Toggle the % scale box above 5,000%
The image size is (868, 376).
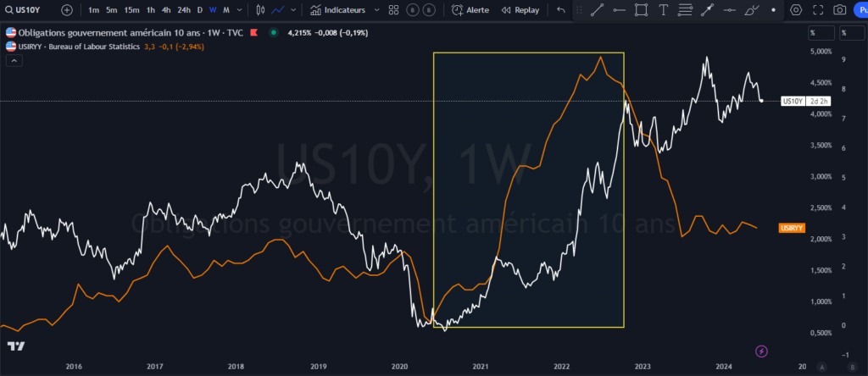(x=821, y=33)
